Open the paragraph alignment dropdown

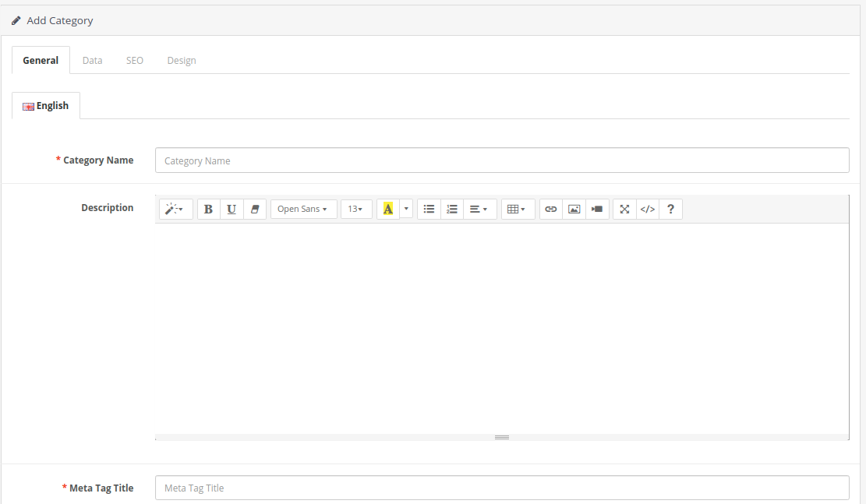tap(479, 210)
